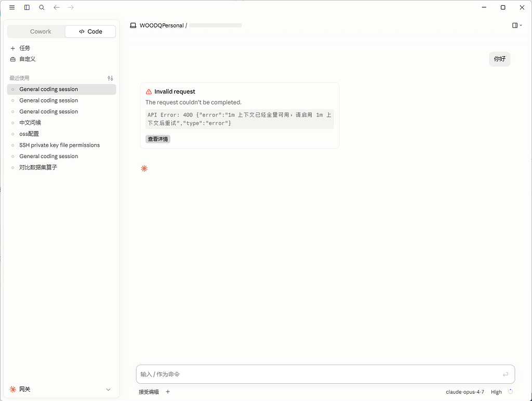The width and height of the screenshot is (532, 401).
Task: Expand the 网关 account chevron
Action: 108,390
